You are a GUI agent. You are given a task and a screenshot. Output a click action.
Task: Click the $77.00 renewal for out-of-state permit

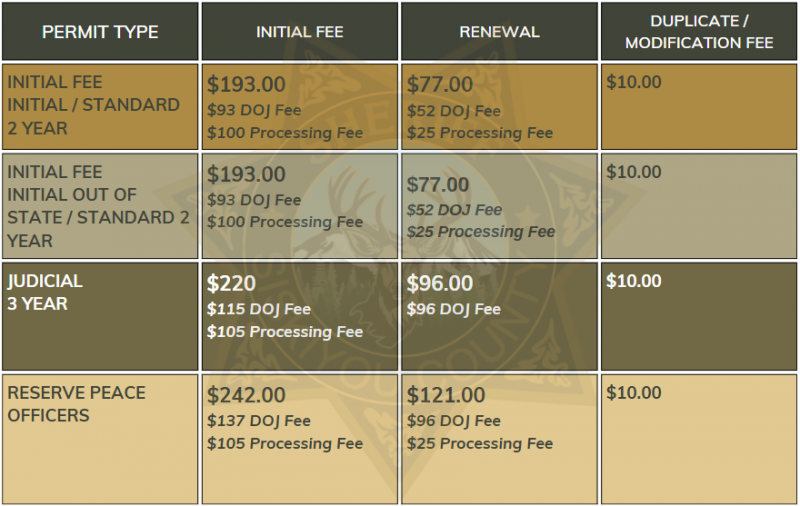(438, 185)
